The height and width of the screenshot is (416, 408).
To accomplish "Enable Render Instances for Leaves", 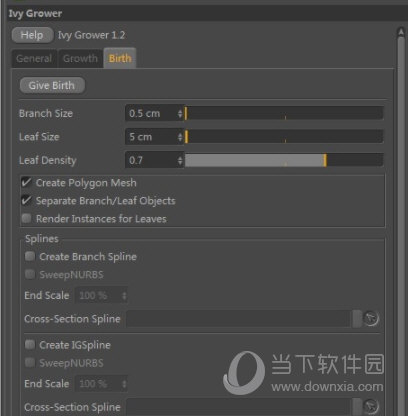I will [26, 218].
